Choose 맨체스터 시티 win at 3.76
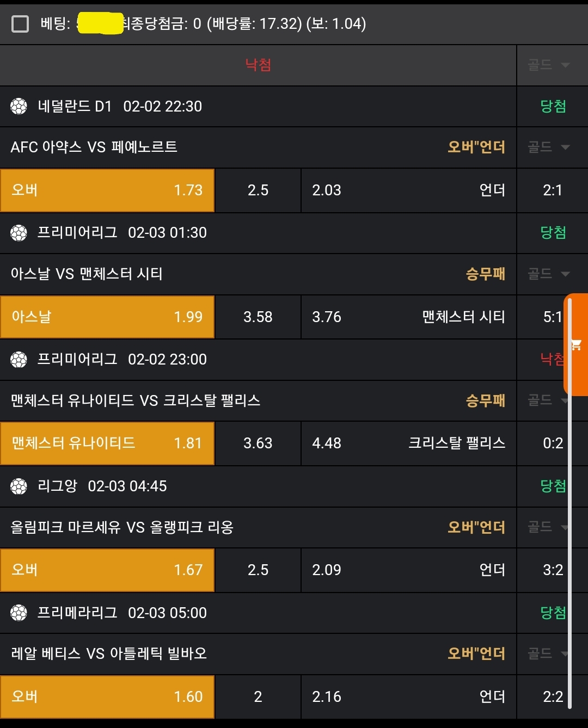Viewport: 588px width, 728px height. click(x=408, y=317)
